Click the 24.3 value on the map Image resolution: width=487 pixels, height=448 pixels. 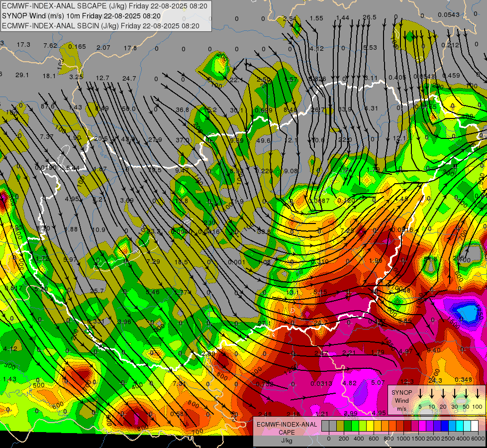(435, 380)
